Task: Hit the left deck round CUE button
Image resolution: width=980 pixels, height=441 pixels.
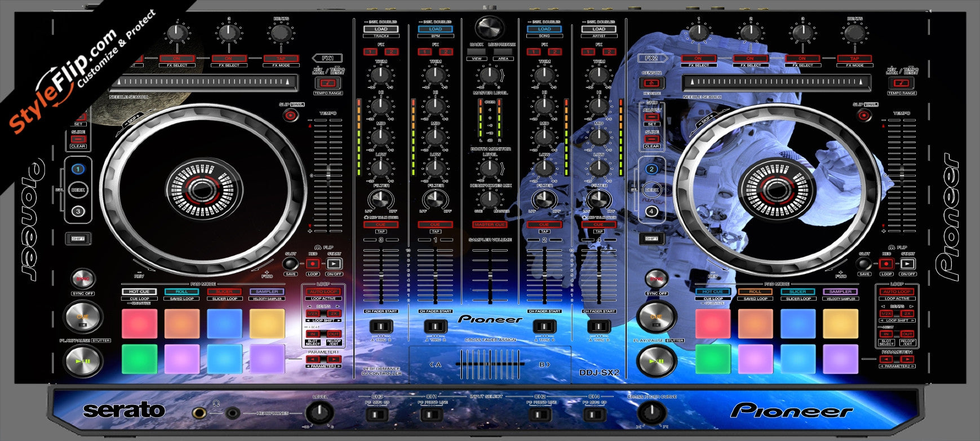Action: click(83, 317)
